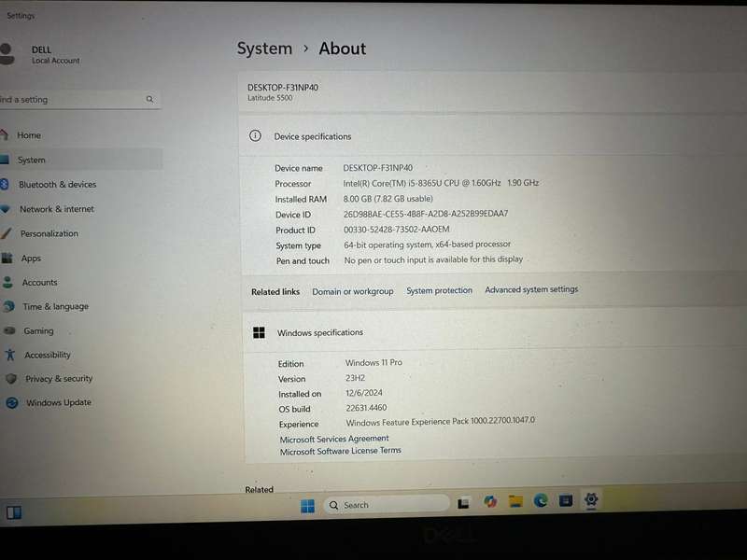
Task: Open Bluetooth & devices settings
Action: tap(57, 184)
